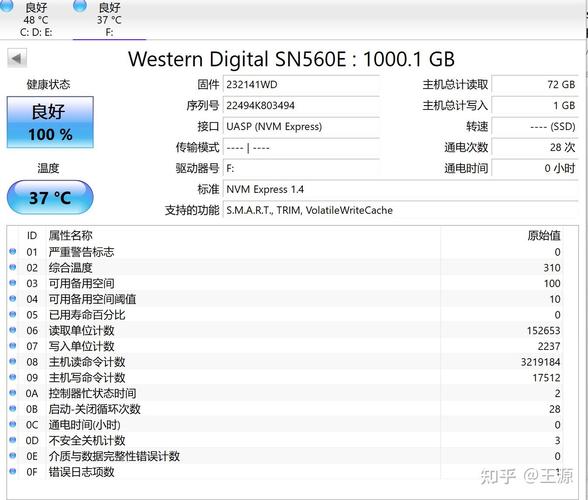Click status dot for attribute 09 主机写命令计数
Image resolution: width=588 pixels, height=500 pixels.
click(x=13, y=377)
